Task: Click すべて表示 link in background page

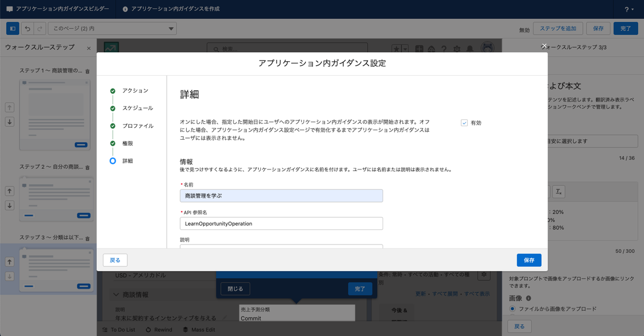Action: (x=477, y=294)
